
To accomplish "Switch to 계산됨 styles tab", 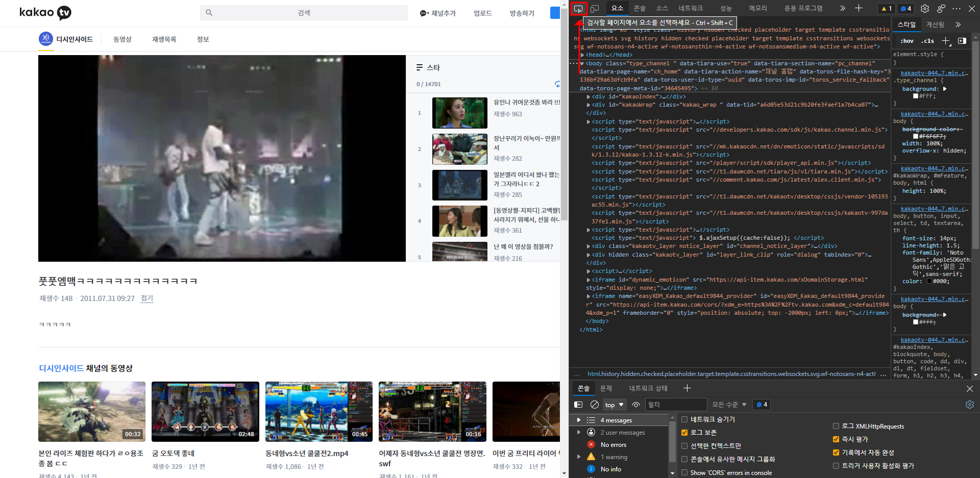I will [x=935, y=24].
